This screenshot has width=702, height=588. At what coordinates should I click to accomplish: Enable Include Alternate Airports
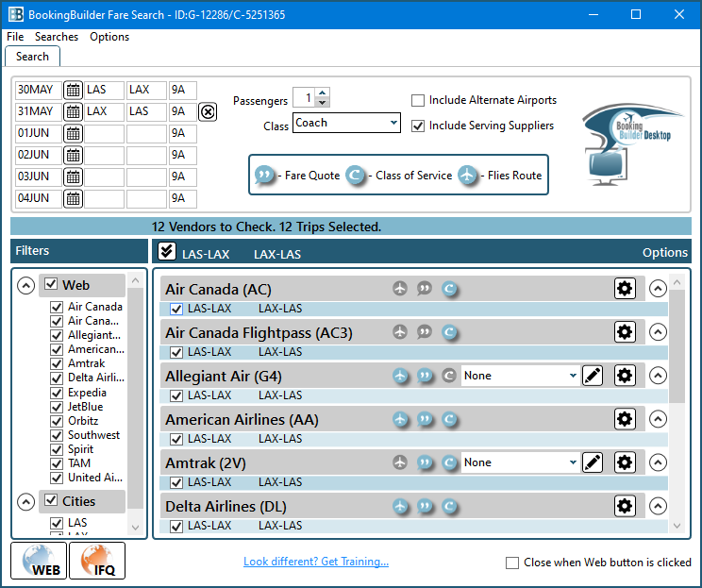418,100
